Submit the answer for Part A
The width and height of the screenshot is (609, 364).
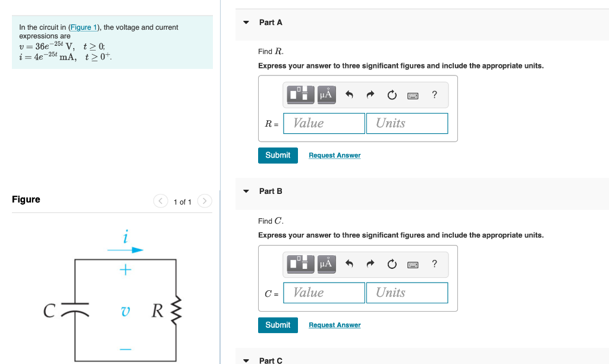[278, 155]
